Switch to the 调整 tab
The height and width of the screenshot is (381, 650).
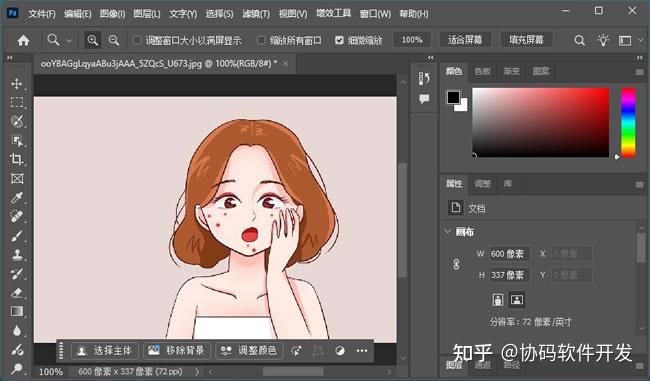483,184
